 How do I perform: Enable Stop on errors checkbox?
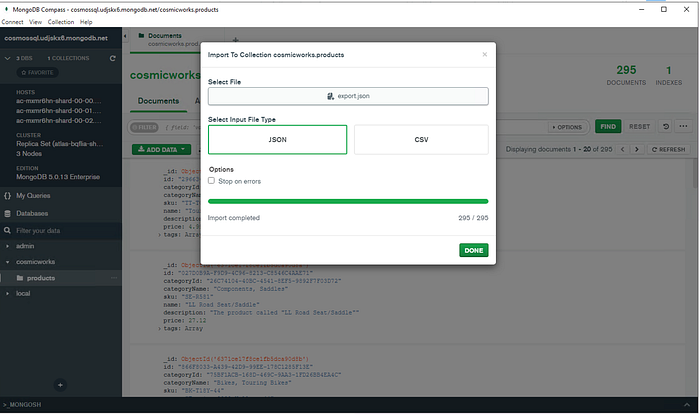tap(211, 181)
